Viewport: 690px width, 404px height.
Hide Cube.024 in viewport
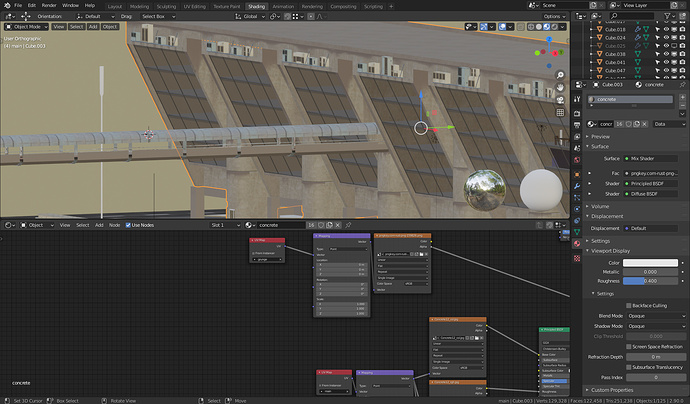coord(666,38)
